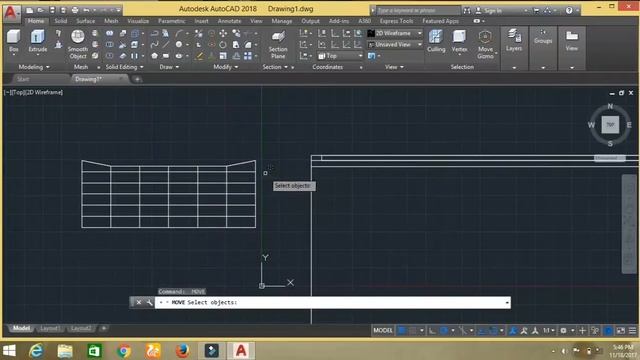Expand the Draw panel
640x360 pixels.
pos(169,67)
